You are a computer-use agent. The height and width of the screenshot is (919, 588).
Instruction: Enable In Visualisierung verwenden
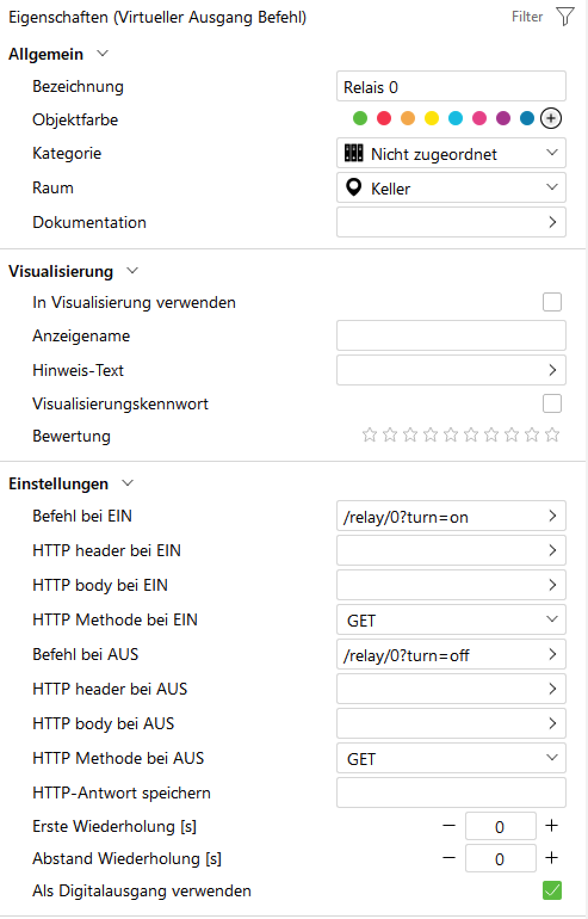point(552,302)
